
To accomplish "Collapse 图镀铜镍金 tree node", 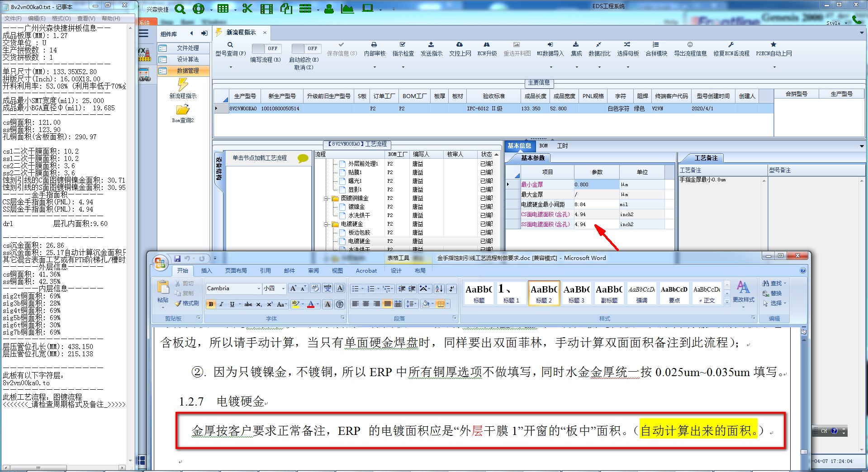I will pyautogui.click(x=326, y=198).
